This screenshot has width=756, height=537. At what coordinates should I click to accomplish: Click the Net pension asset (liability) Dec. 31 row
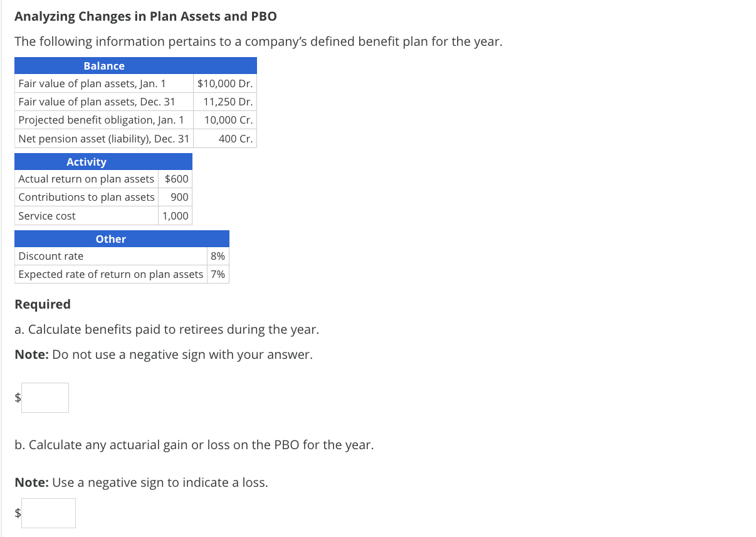point(102,138)
